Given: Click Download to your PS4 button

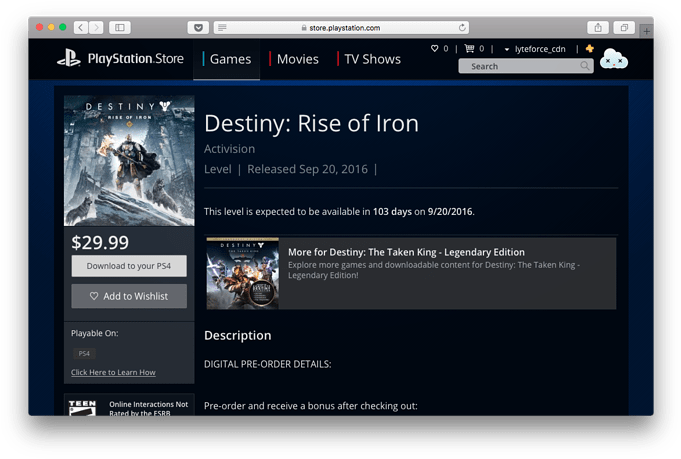Looking at the screenshot, I should coord(129,266).
